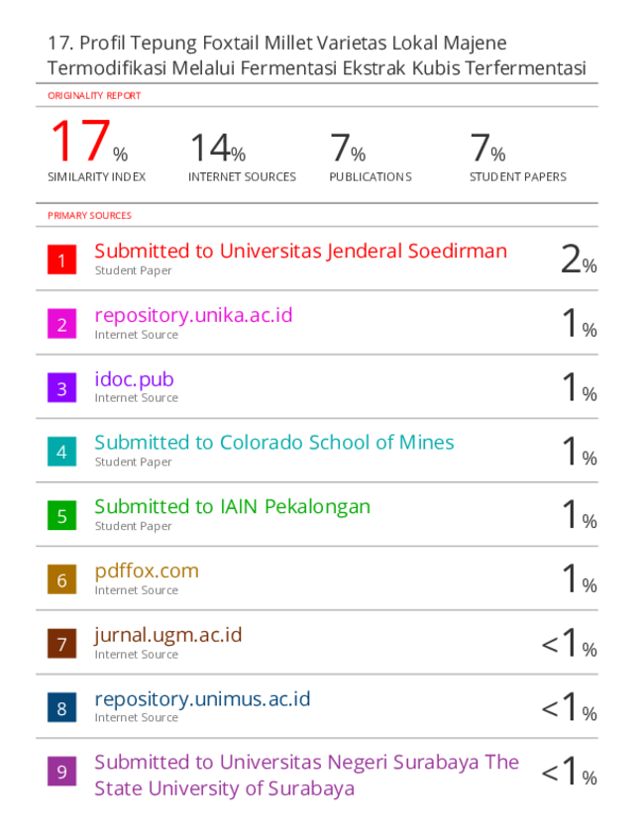The height and width of the screenshot is (833, 644).
Task: Open repository.unika.ac.id source link
Action: [193, 316]
